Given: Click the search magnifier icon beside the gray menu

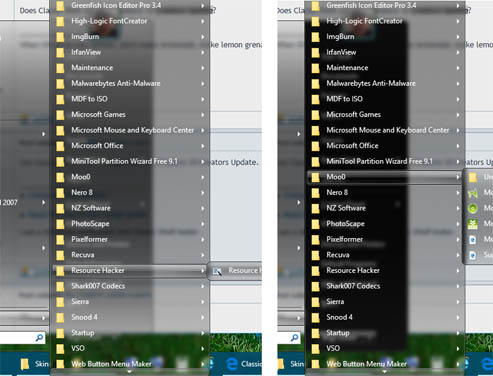Looking at the screenshot, I should [x=39, y=338].
